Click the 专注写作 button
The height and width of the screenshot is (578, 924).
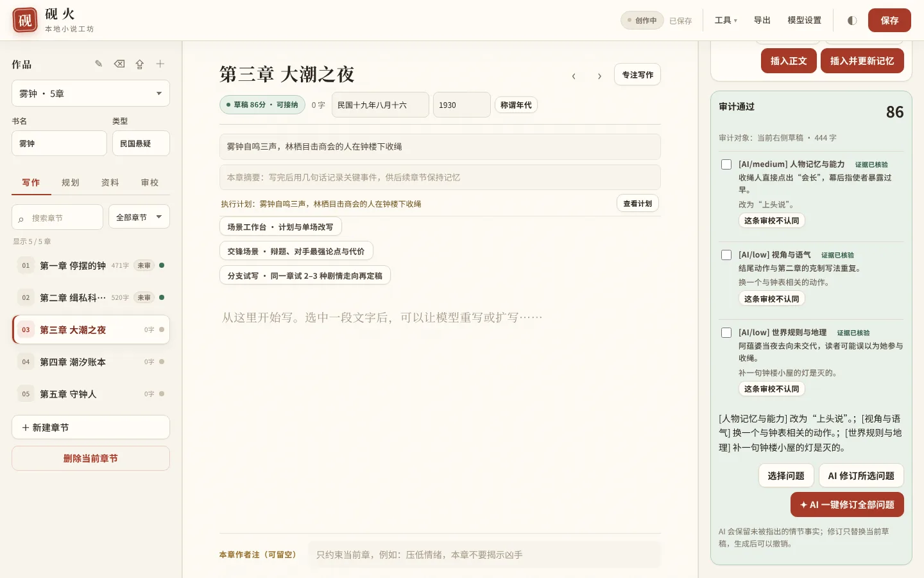pos(637,74)
